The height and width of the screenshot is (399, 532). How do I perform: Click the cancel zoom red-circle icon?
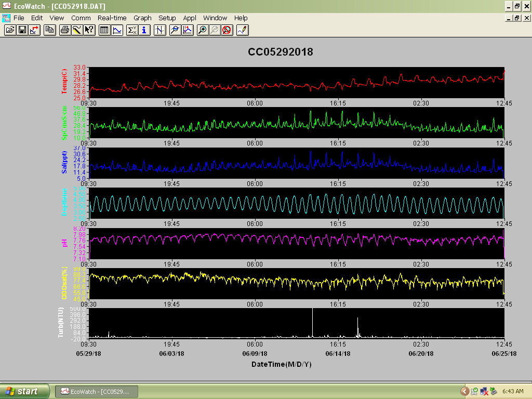(227, 30)
